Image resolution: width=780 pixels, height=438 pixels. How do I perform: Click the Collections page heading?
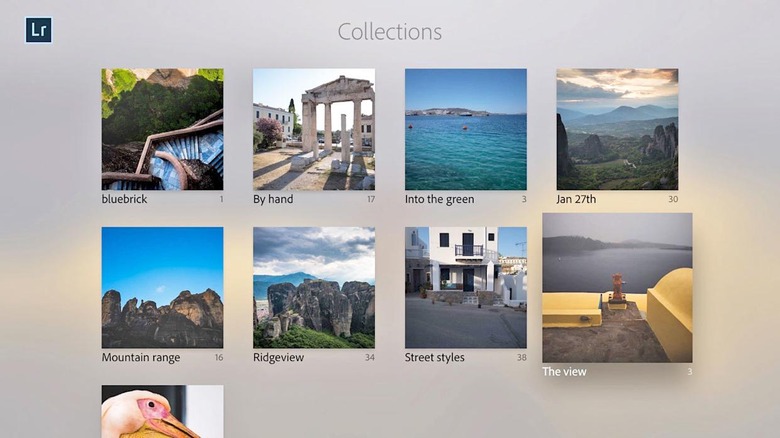pyautogui.click(x=389, y=32)
